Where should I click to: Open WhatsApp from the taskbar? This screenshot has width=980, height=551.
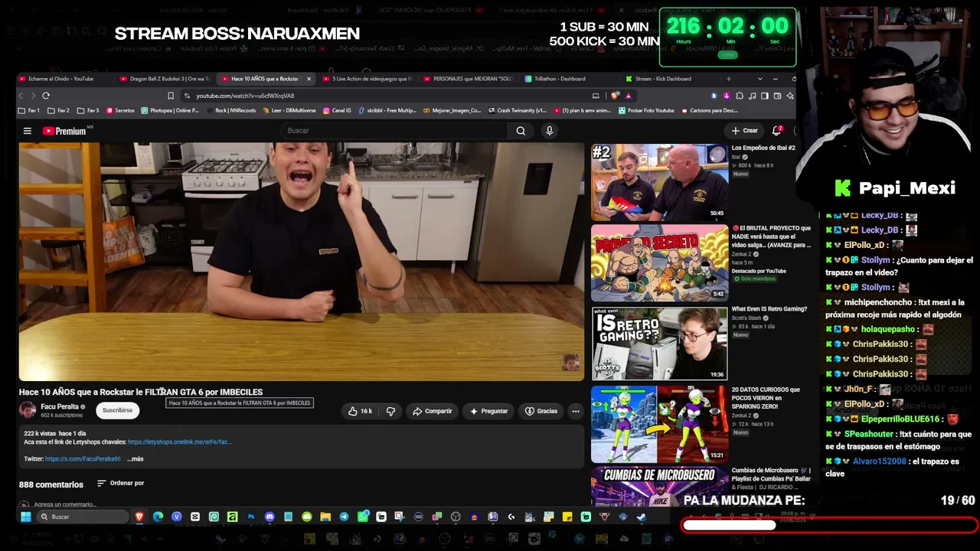362,517
